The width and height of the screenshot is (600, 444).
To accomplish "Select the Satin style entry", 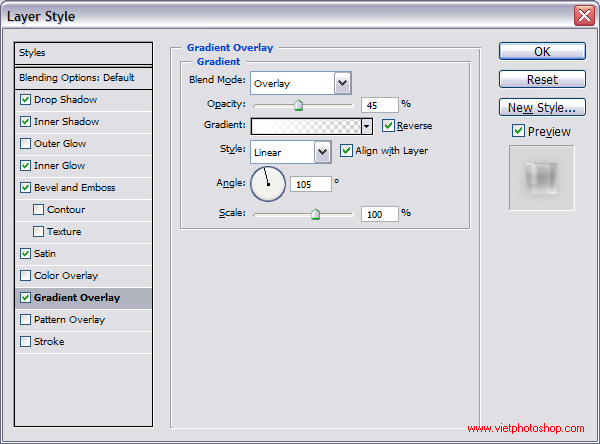I will pos(45,254).
